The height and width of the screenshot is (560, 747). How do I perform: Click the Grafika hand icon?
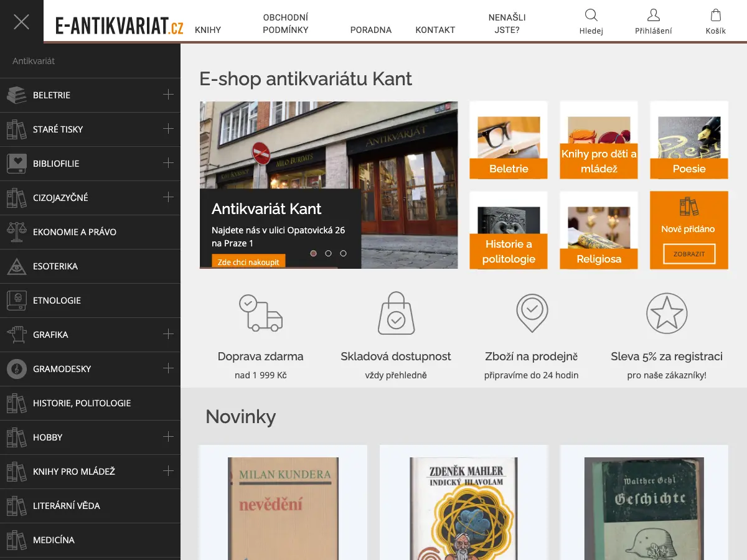[16, 335]
